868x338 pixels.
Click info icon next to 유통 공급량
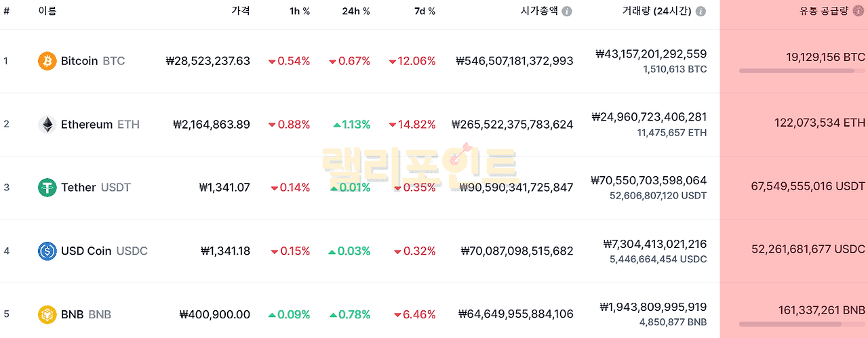(859, 12)
